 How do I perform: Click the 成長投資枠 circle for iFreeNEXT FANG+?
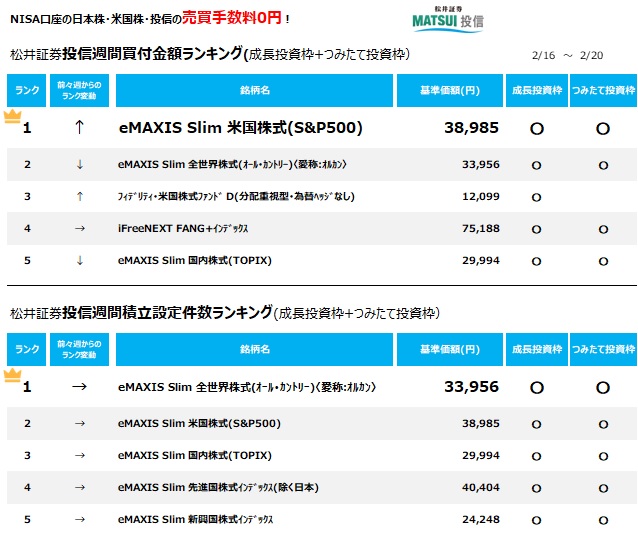pos(536,230)
